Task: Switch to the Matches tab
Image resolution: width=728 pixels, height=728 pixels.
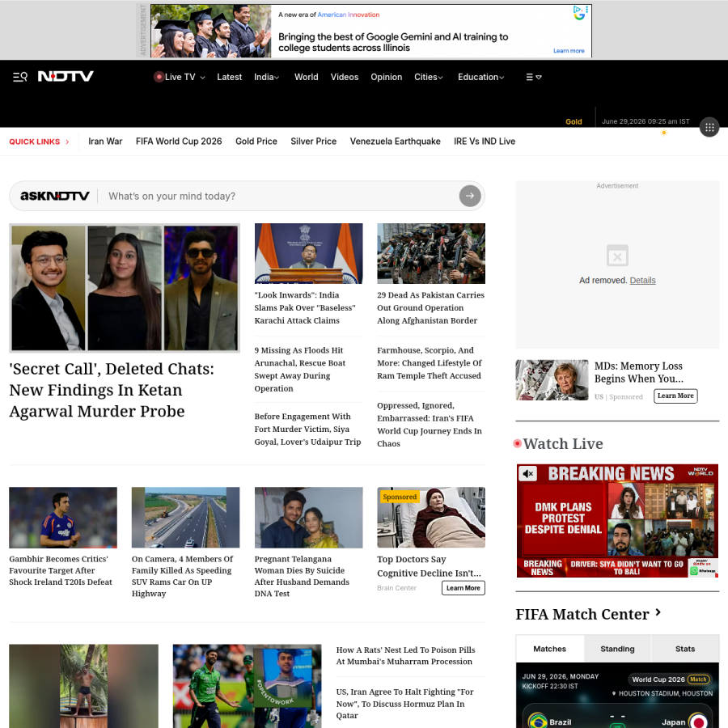Action: pyautogui.click(x=550, y=649)
